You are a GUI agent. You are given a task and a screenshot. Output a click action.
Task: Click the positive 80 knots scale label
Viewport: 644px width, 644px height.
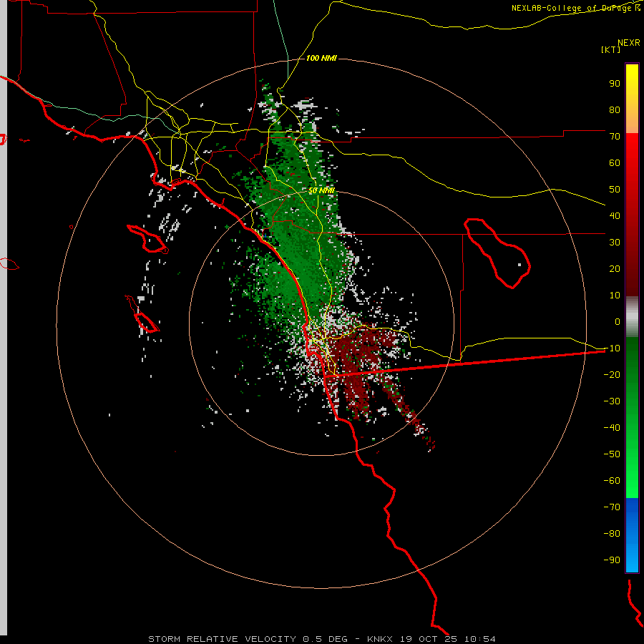tap(615, 109)
